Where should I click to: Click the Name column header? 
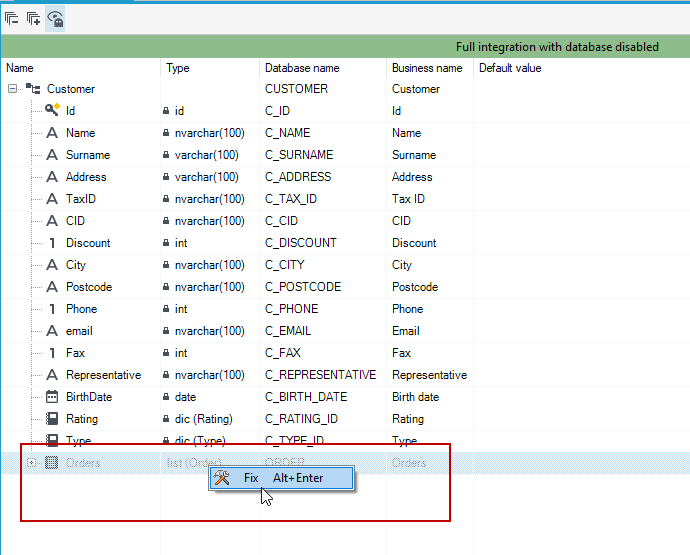81,68
